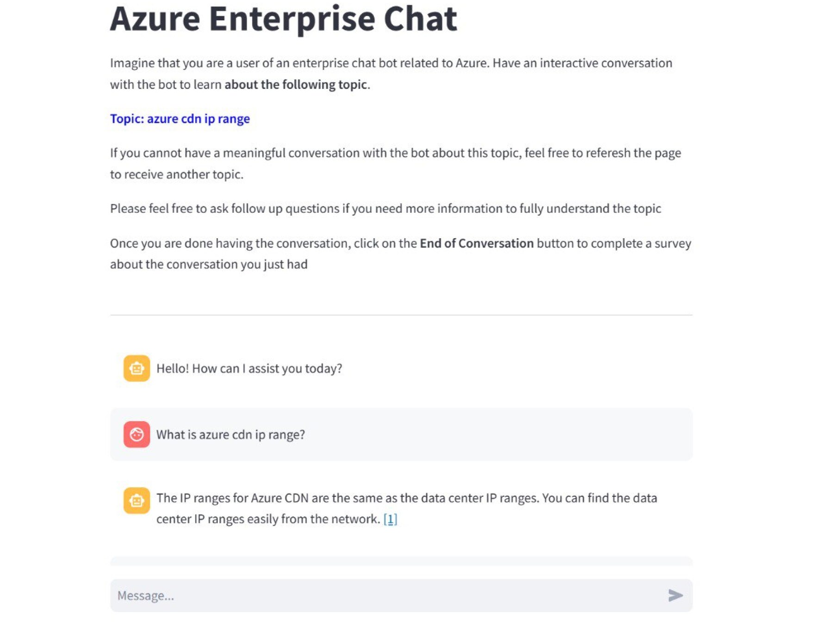Click the 'Imagine that you are a user' paragraph
This screenshot has width=830, height=644.
pos(391,63)
